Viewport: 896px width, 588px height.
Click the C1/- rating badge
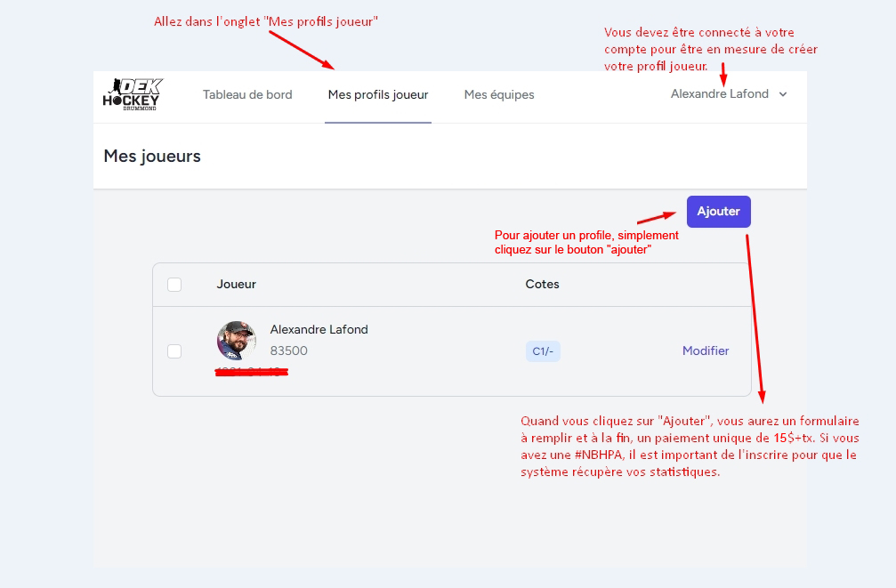(x=543, y=351)
